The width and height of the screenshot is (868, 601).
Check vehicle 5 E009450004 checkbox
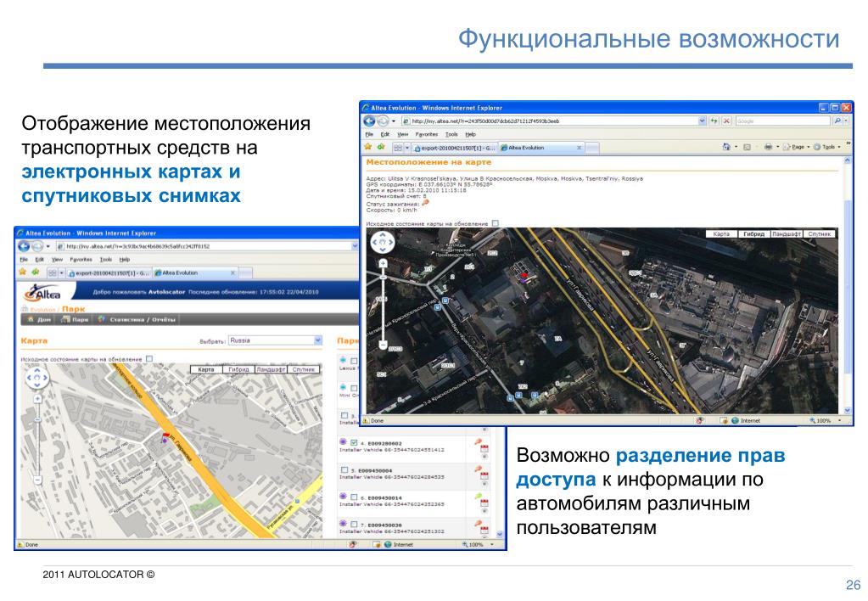coord(344,469)
